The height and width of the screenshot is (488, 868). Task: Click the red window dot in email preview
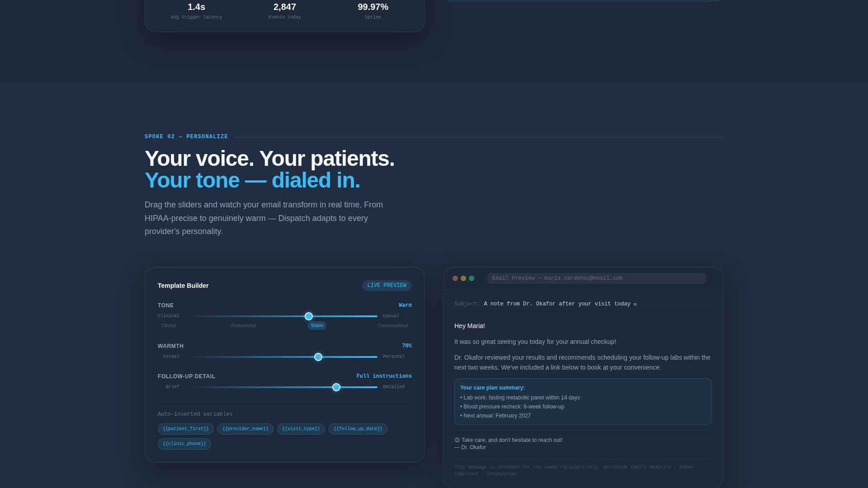(x=455, y=278)
